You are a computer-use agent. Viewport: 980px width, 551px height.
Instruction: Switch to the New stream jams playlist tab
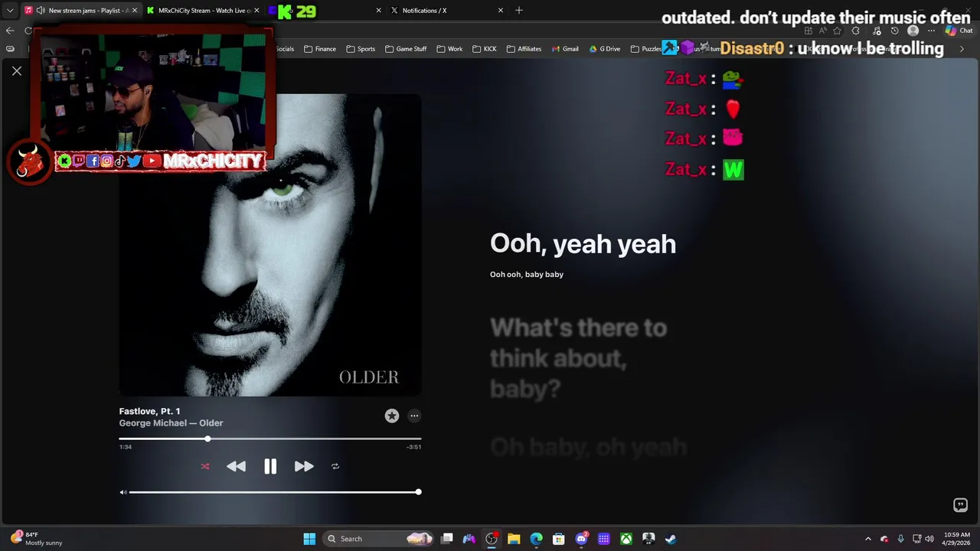point(80,11)
